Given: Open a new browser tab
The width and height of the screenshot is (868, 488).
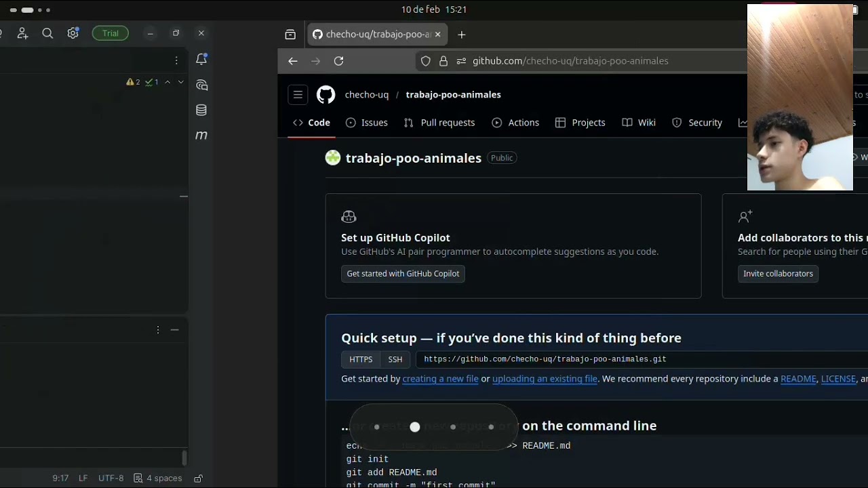Looking at the screenshot, I should [462, 35].
